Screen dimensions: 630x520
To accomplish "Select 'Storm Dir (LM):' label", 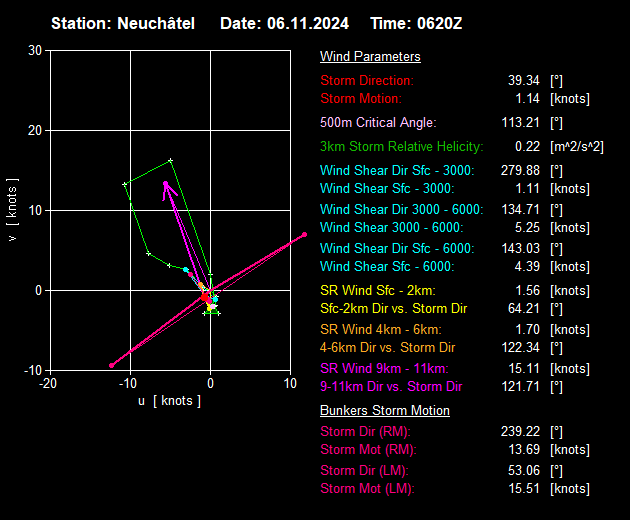I will [x=364, y=471].
